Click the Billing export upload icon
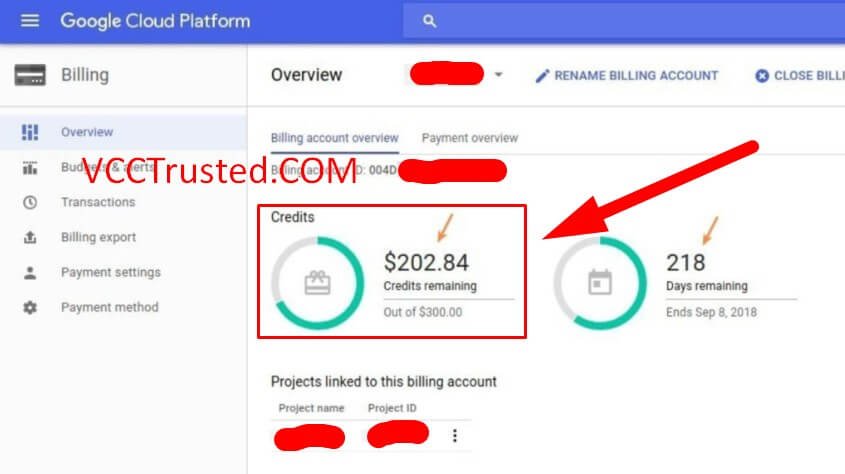845x474 pixels. click(30, 237)
